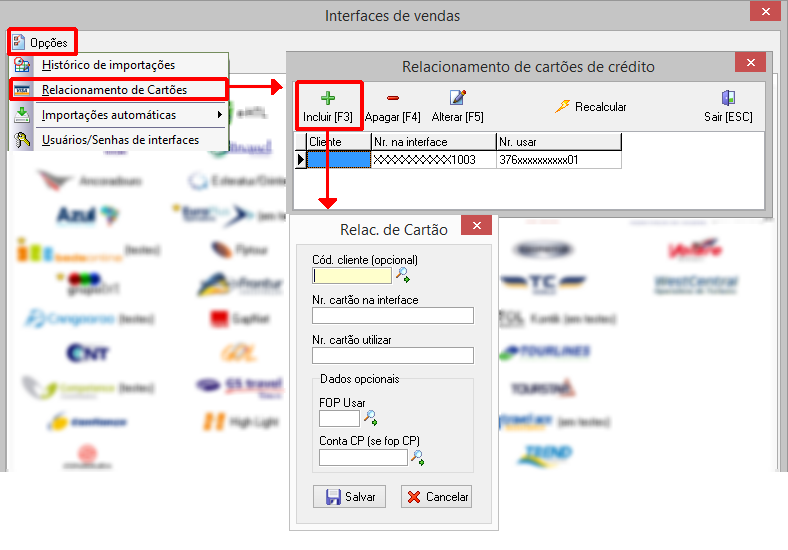Click the Tourlines interface logo
The width and height of the screenshot is (788, 550).
[x=545, y=351]
